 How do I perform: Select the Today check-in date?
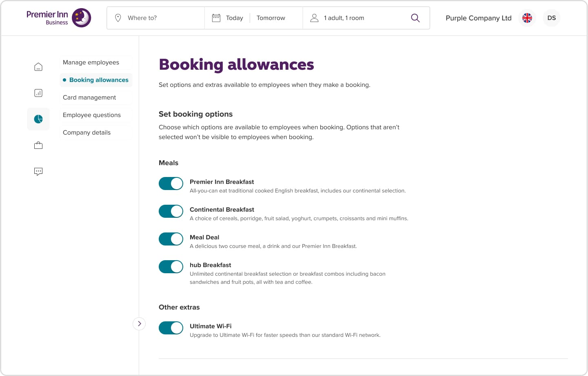coord(234,18)
